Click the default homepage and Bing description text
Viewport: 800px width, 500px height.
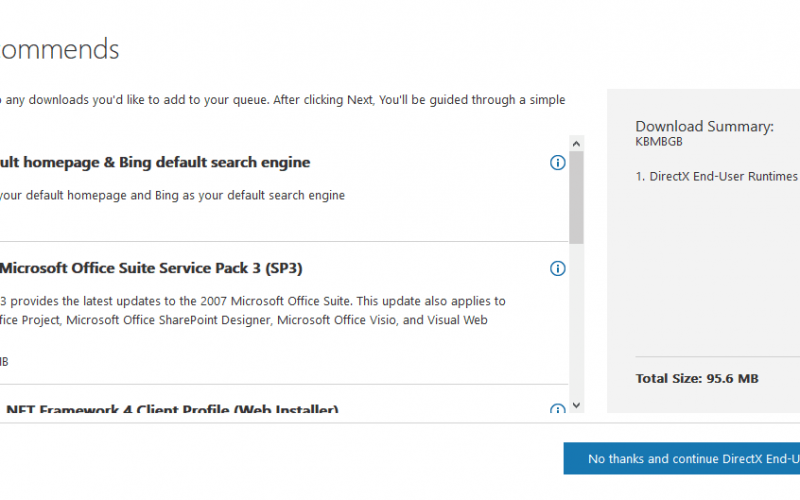coord(172,195)
